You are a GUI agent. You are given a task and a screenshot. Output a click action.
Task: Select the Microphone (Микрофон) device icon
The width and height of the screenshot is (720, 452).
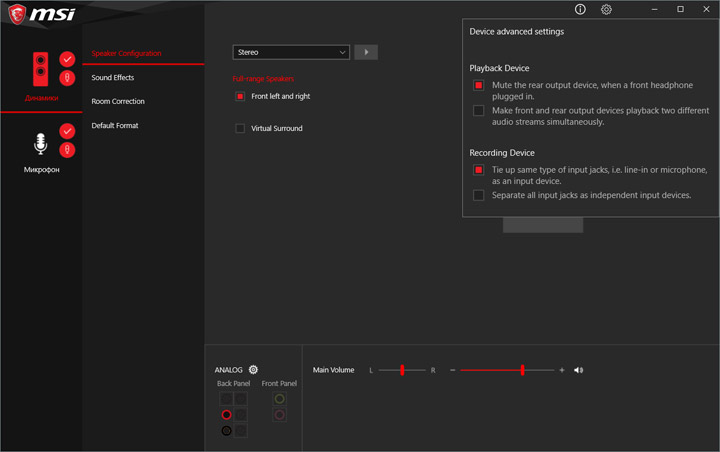[x=41, y=145]
